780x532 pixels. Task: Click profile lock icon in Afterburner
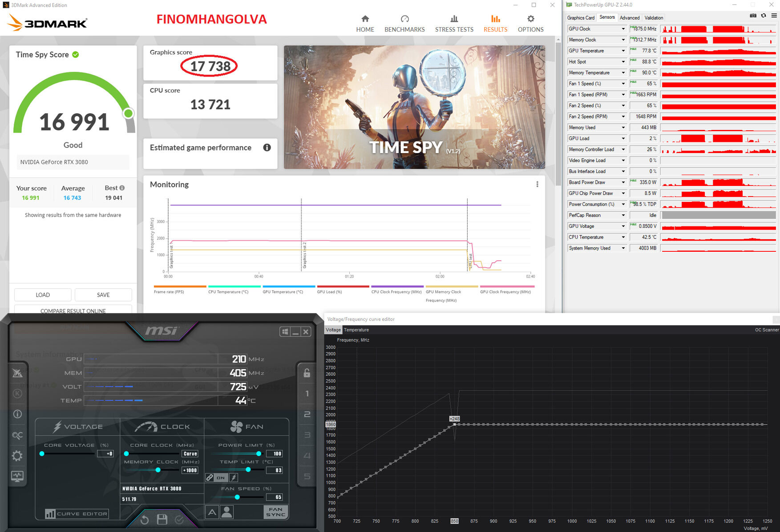pos(307,373)
